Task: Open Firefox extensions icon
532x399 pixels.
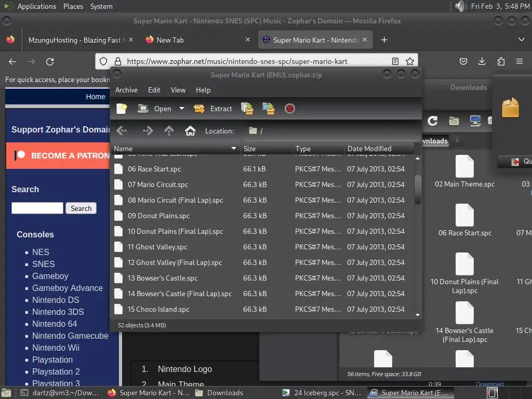Action: pos(501,61)
